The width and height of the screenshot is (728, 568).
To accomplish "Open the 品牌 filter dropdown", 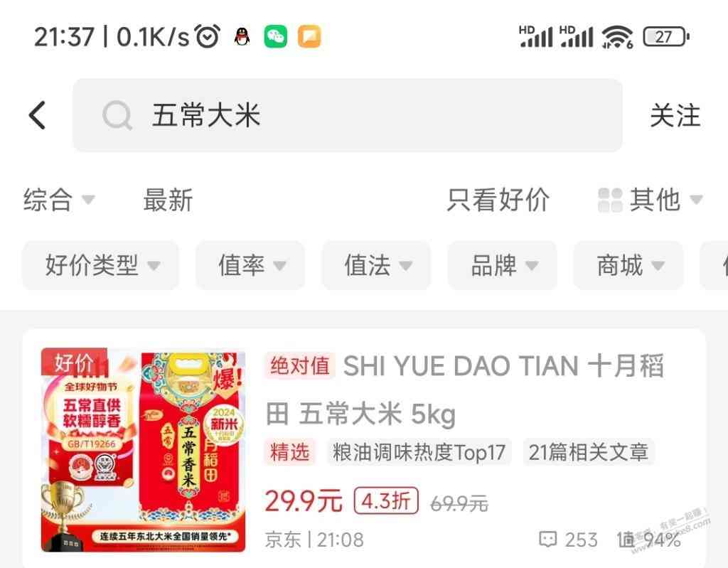I will (x=502, y=265).
